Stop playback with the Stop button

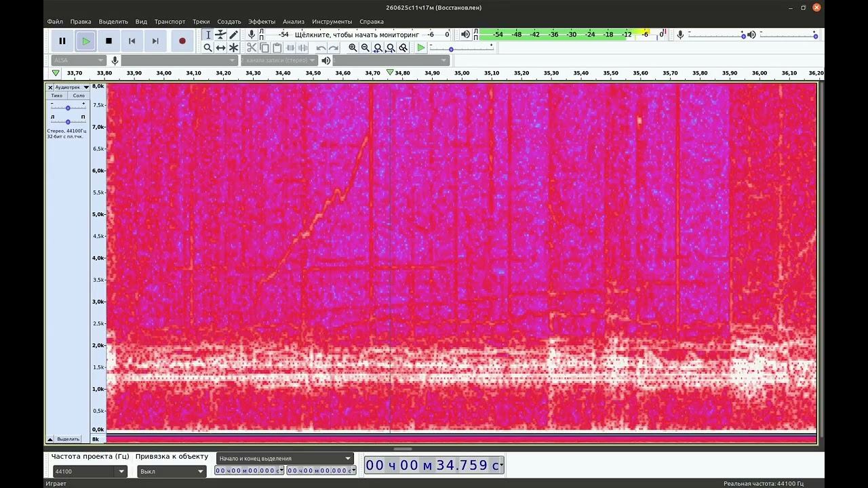click(108, 41)
